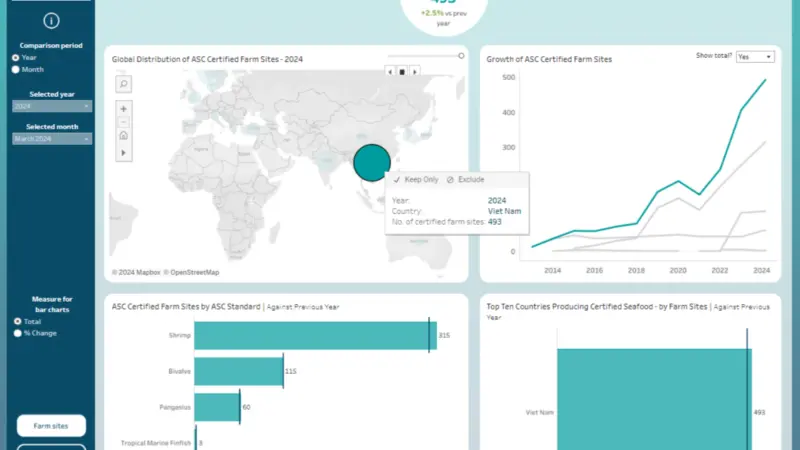Choose % Change measure for bar charts
The height and width of the screenshot is (450, 800).
pos(18,333)
